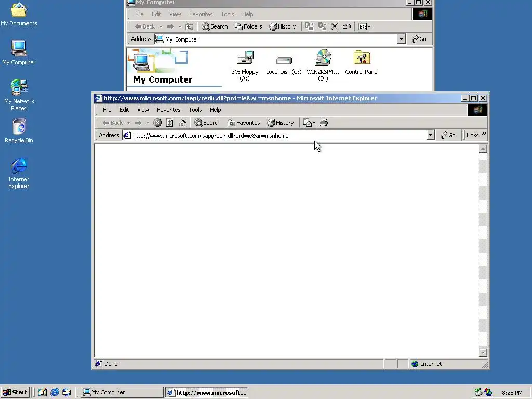The width and height of the screenshot is (532, 399).
Task: Click the clock showing 8:28 PM
Action: 512,393
